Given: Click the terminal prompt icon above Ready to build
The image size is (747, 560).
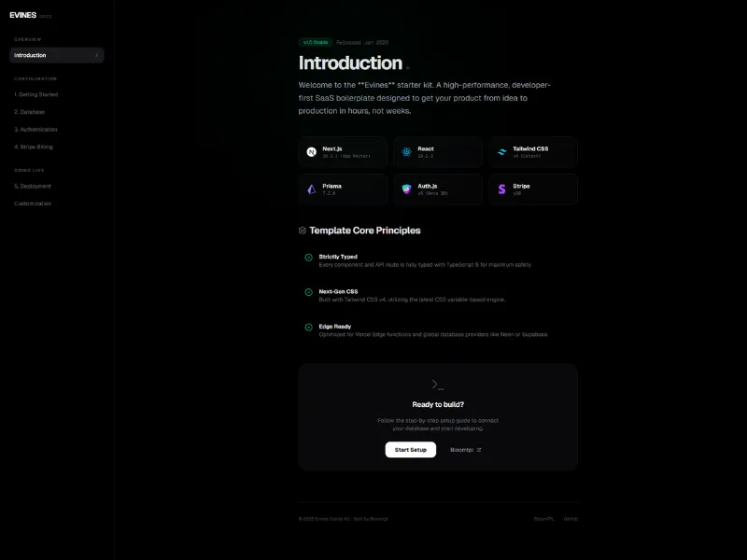Looking at the screenshot, I should click(437, 385).
